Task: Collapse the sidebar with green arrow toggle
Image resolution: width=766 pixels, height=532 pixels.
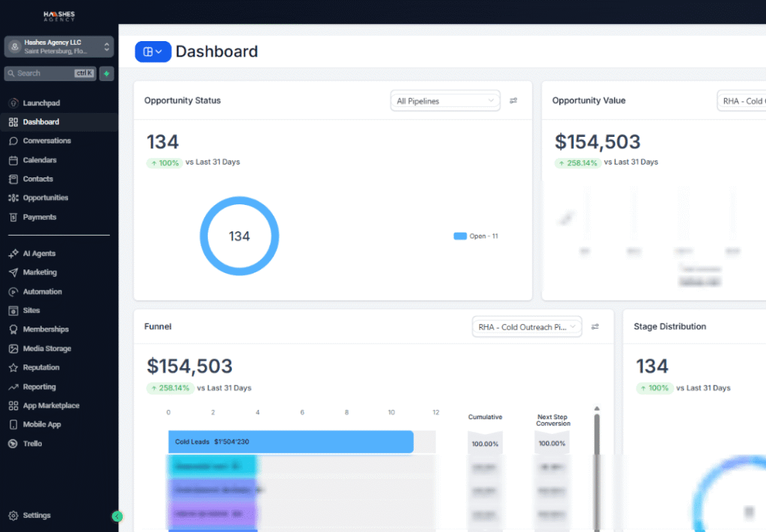Action: (x=117, y=516)
